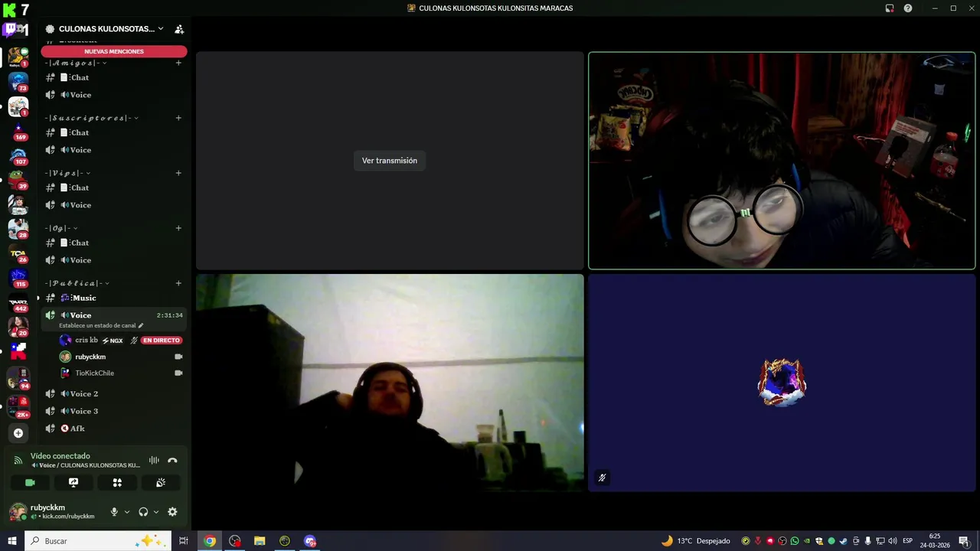980x551 pixels.
Task: Open the server with the 442 badge
Action: point(18,303)
